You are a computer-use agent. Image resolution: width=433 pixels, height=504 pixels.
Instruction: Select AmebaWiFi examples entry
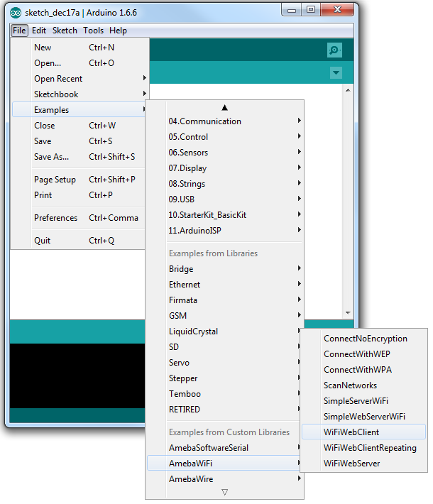224,464
